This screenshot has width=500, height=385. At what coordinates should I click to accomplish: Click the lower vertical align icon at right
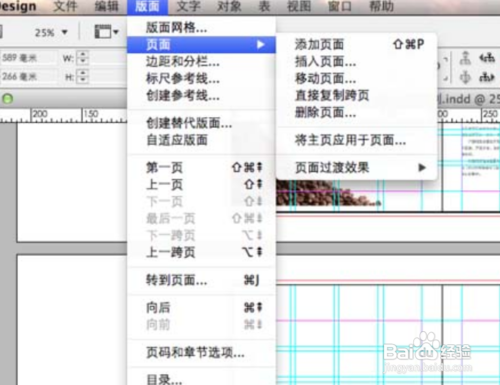pos(465,77)
